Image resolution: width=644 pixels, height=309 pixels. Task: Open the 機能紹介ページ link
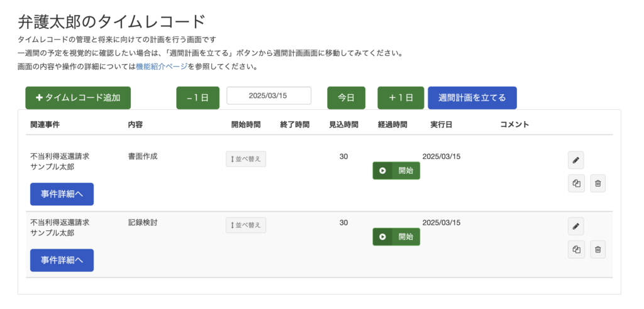[162, 66]
